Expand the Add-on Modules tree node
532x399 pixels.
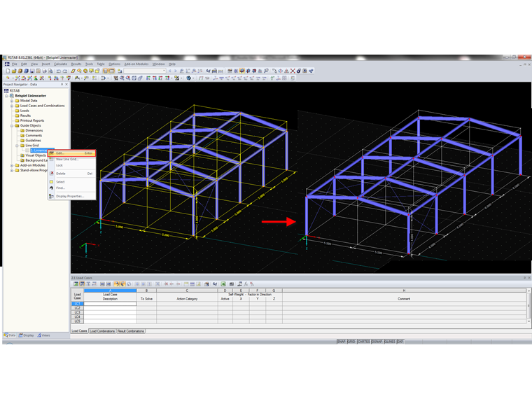point(12,165)
